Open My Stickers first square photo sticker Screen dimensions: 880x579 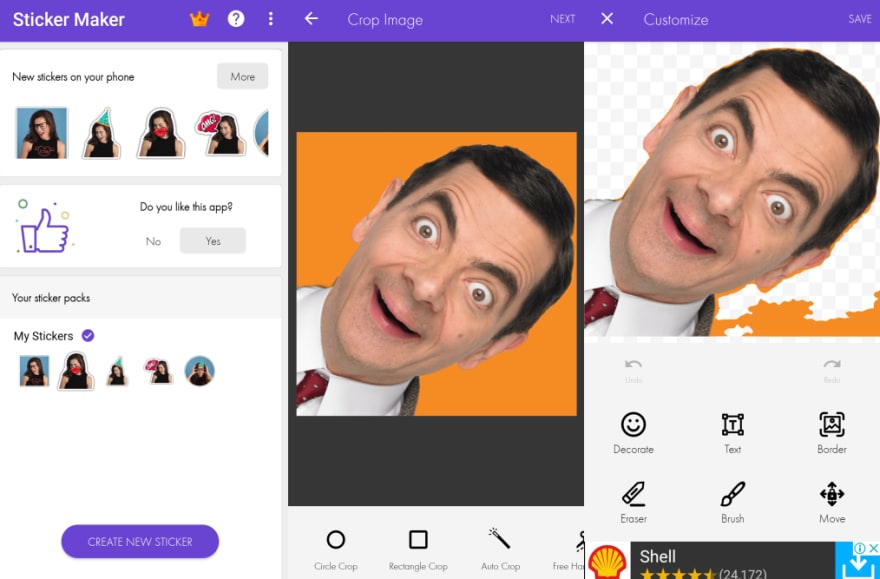pyautogui.click(x=34, y=371)
